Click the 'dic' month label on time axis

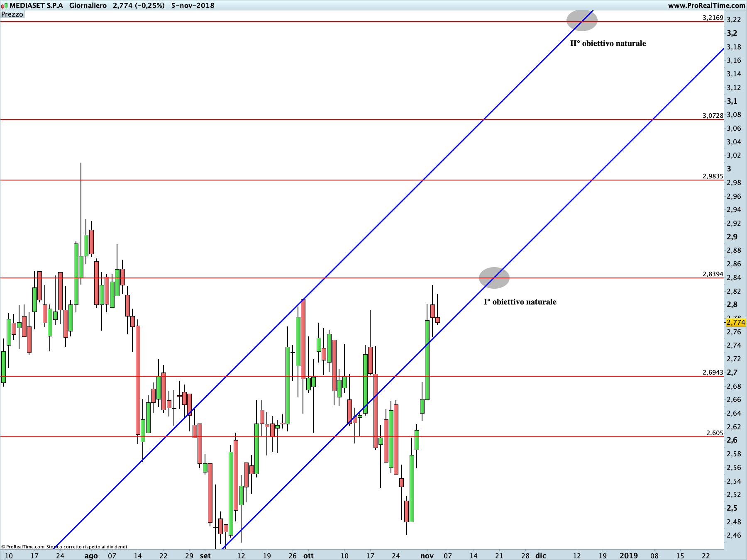coord(541,556)
